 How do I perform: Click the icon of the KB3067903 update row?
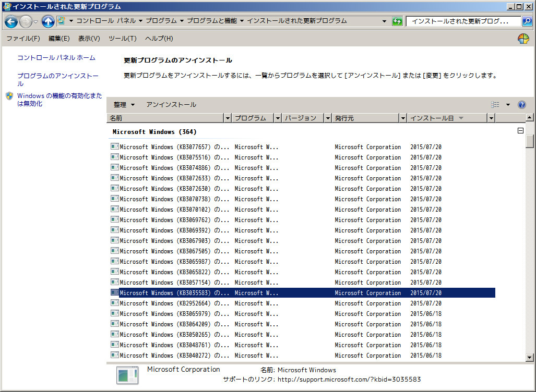click(114, 240)
